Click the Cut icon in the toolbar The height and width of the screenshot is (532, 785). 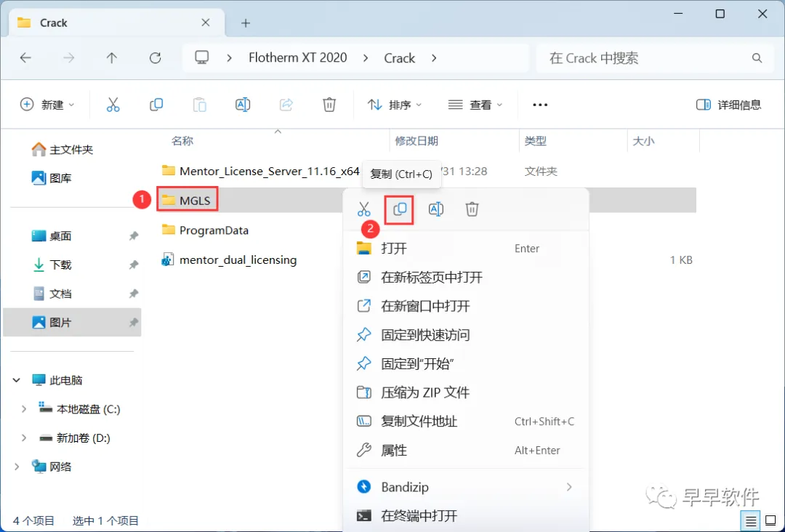point(113,105)
